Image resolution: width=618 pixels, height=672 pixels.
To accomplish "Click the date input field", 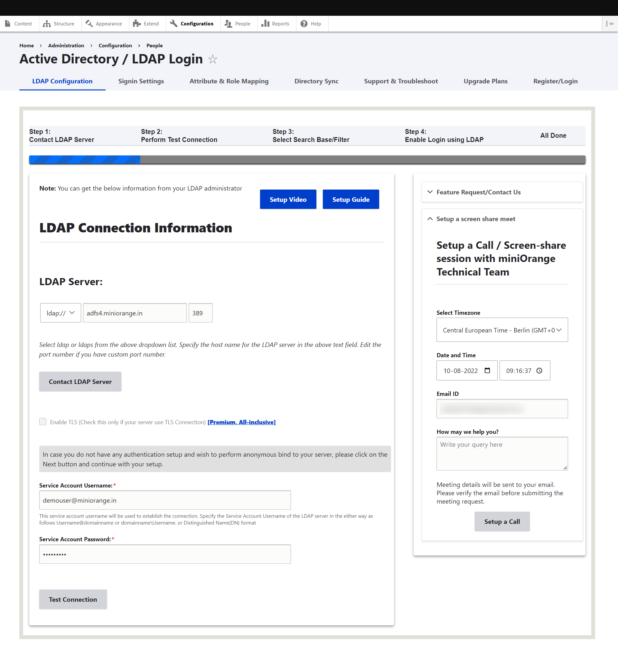I will click(x=465, y=370).
